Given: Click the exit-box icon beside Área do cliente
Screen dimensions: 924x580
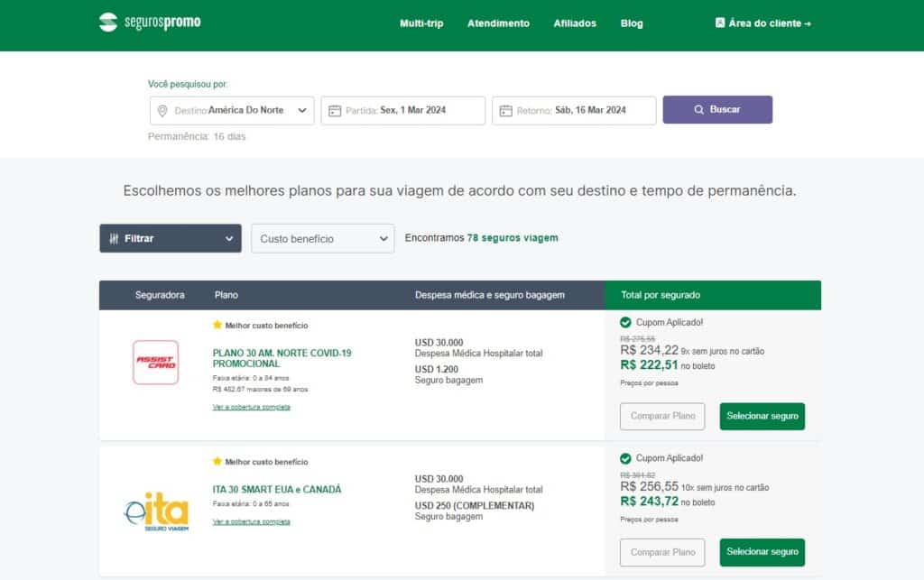Looking at the screenshot, I should pyautogui.click(x=719, y=23).
